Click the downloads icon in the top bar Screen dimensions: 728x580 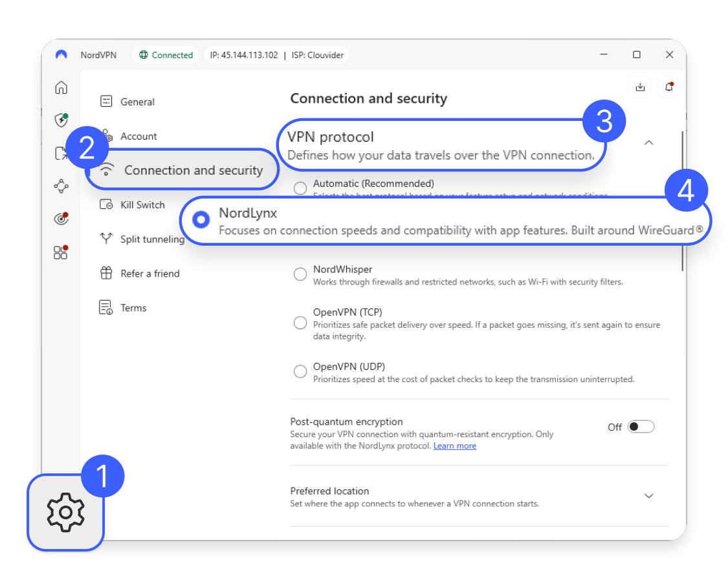tap(640, 86)
